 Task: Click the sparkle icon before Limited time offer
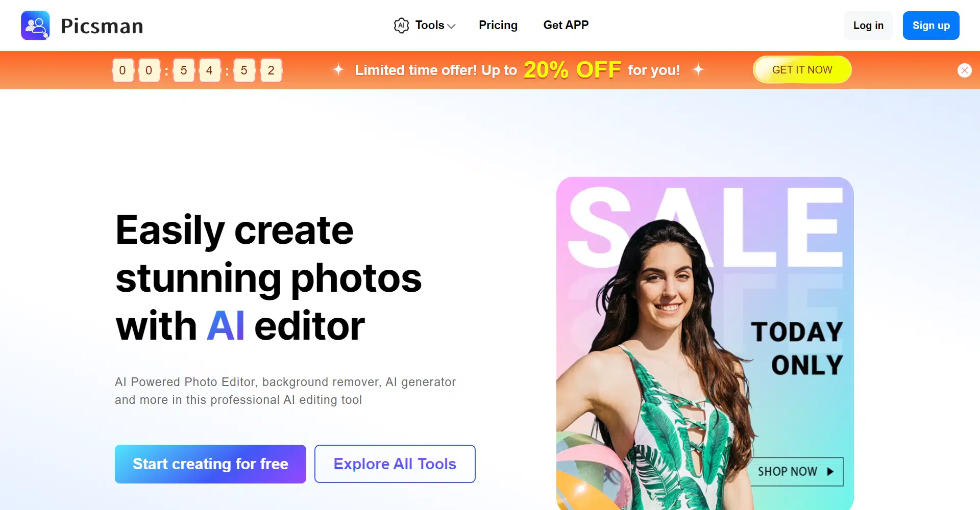[338, 69]
